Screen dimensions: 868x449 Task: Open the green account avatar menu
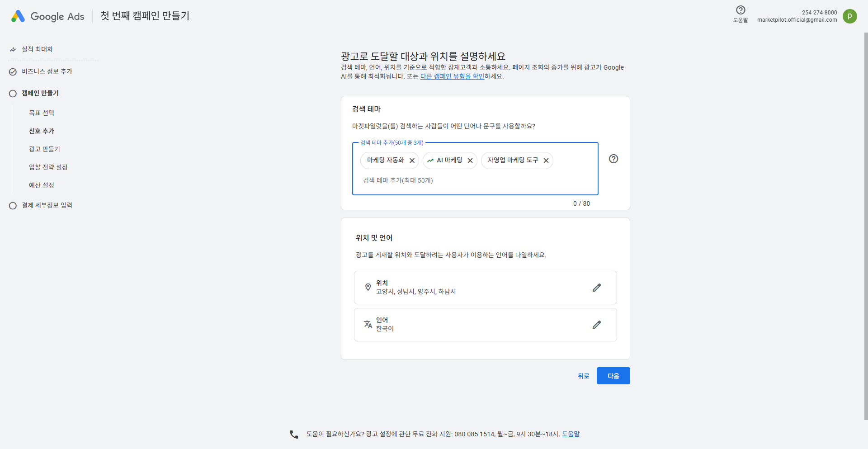click(x=849, y=16)
